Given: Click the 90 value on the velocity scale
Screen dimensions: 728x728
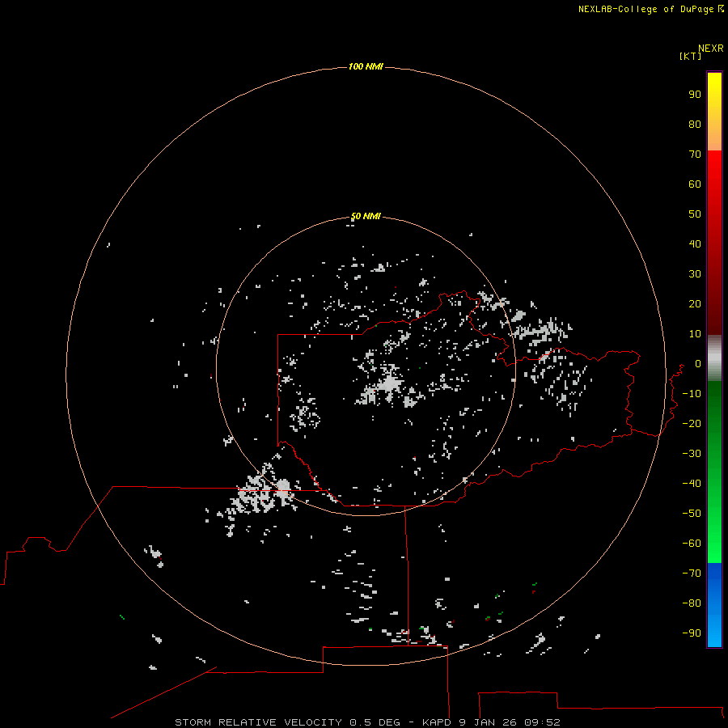Looking at the screenshot, I should 695,95.
